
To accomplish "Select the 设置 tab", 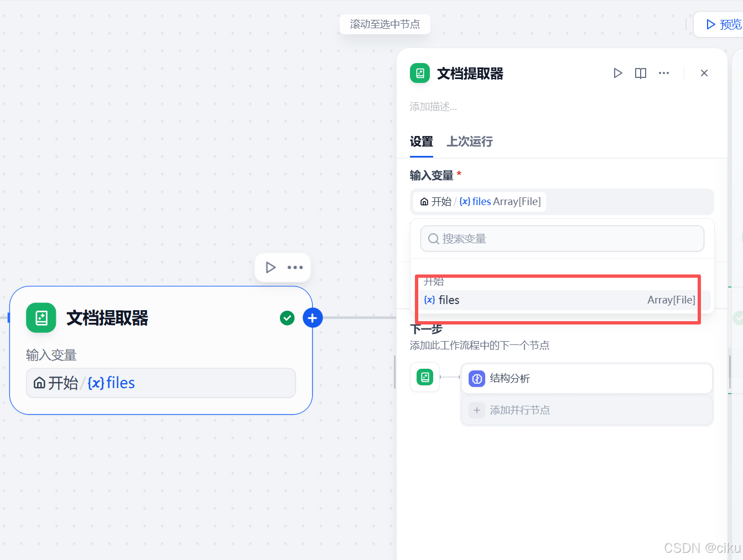I will tap(421, 142).
